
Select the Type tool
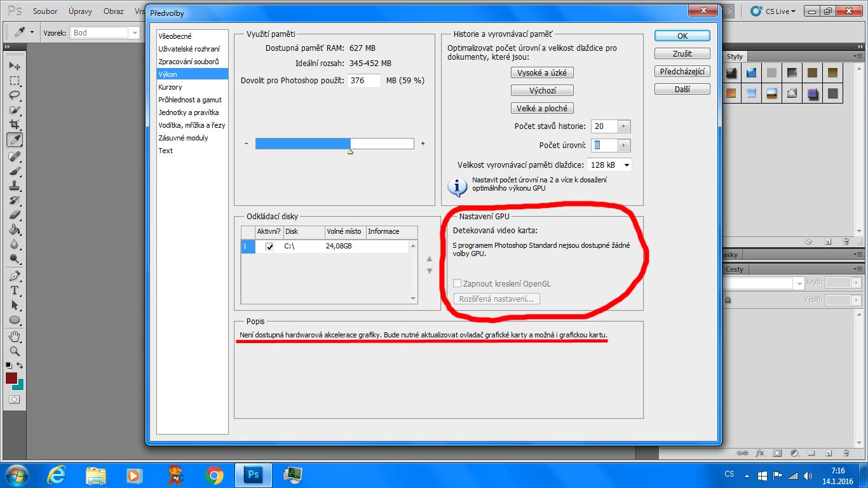click(14, 290)
